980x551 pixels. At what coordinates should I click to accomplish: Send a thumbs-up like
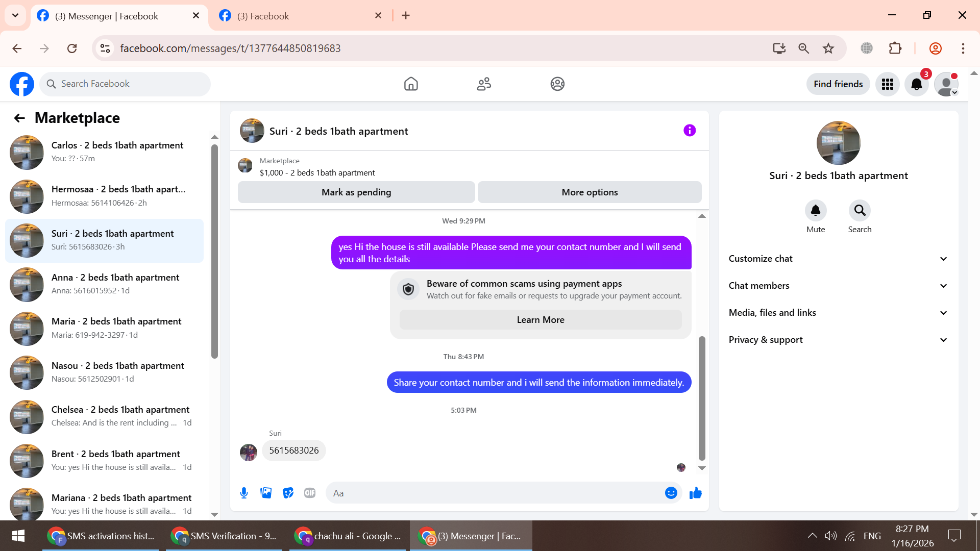tap(695, 493)
